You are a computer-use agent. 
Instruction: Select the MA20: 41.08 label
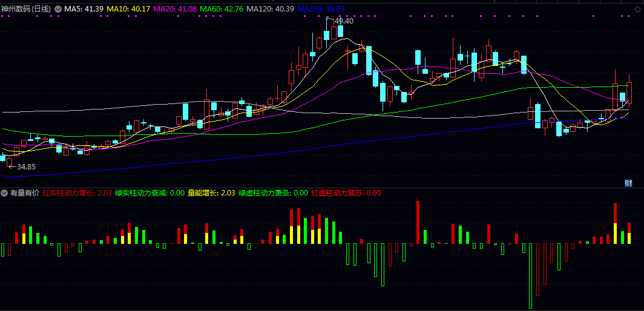[176, 8]
